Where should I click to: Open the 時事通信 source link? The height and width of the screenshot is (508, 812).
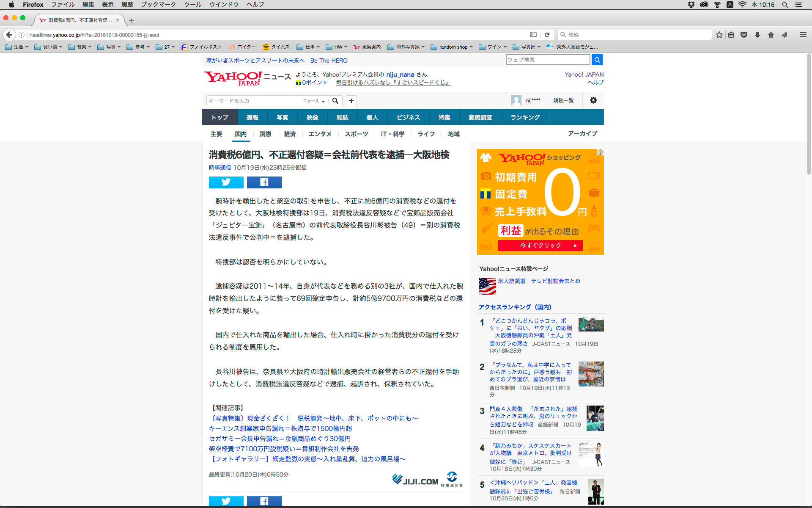(219, 168)
